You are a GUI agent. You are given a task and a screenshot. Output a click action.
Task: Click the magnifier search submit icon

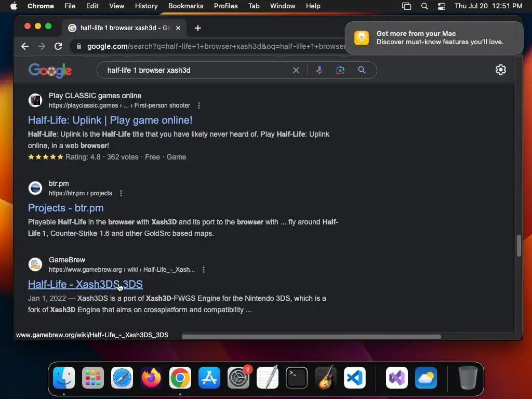[362, 70]
